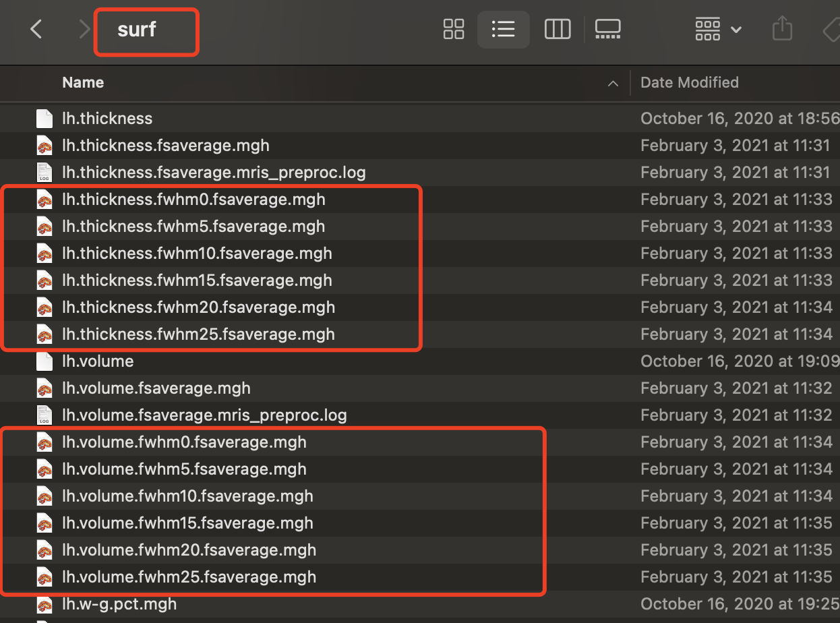Screen dimensions: 840x623
Task: Go forward with the right chevron
Action: [x=84, y=29]
